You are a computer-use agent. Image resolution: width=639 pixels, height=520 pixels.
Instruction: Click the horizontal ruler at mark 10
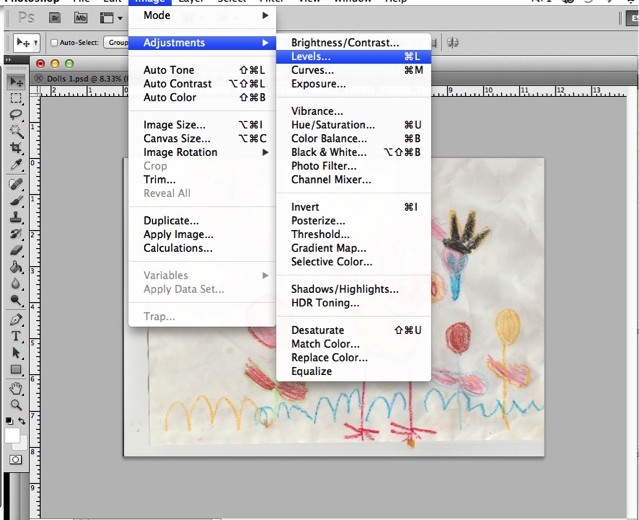[x=487, y=91]
